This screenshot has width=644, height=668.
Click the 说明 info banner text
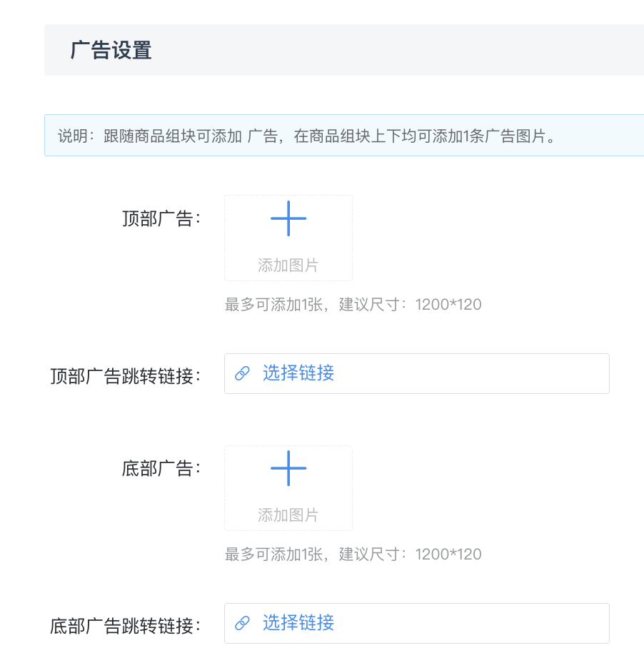tap(307, 136)
